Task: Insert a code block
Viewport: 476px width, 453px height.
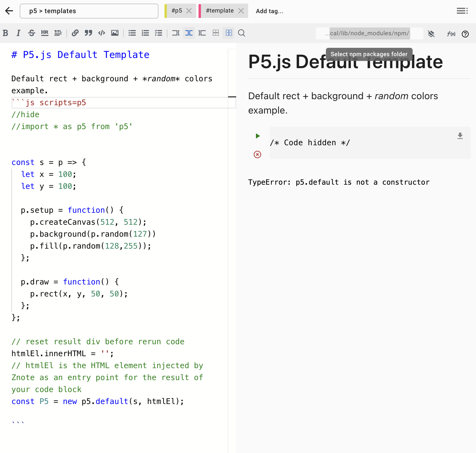Action: click(102, 33)
